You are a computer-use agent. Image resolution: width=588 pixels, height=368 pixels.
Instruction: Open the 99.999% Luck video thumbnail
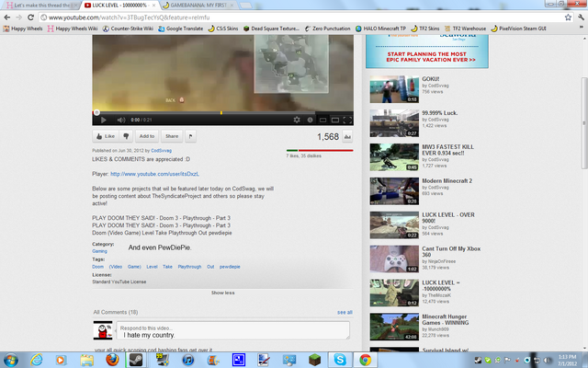coord(394,123)
